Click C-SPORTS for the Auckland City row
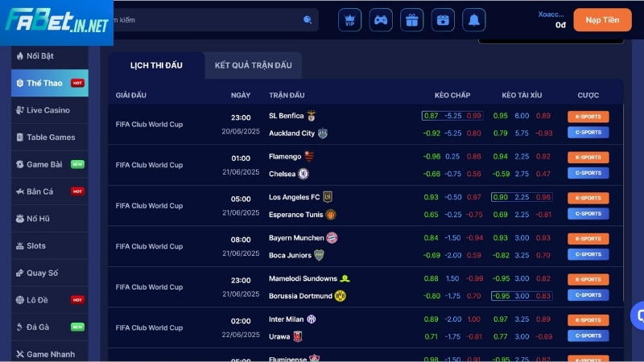This screenshot has width=644, height=362. (x=588, y=132)
